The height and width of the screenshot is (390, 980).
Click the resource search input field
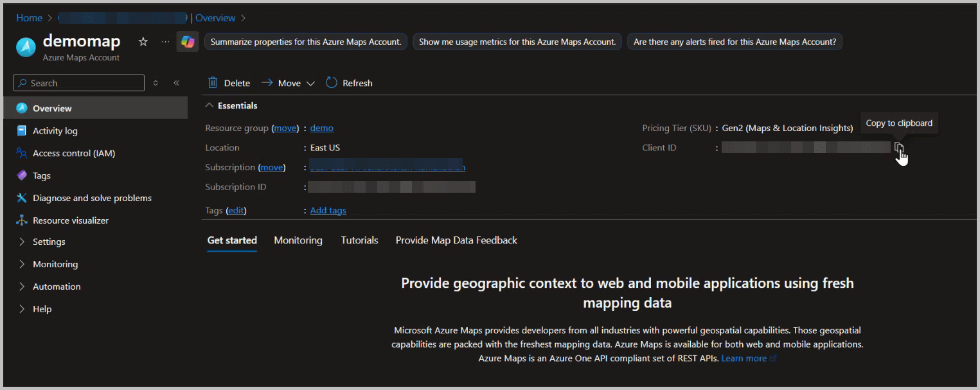click(78, 82)
